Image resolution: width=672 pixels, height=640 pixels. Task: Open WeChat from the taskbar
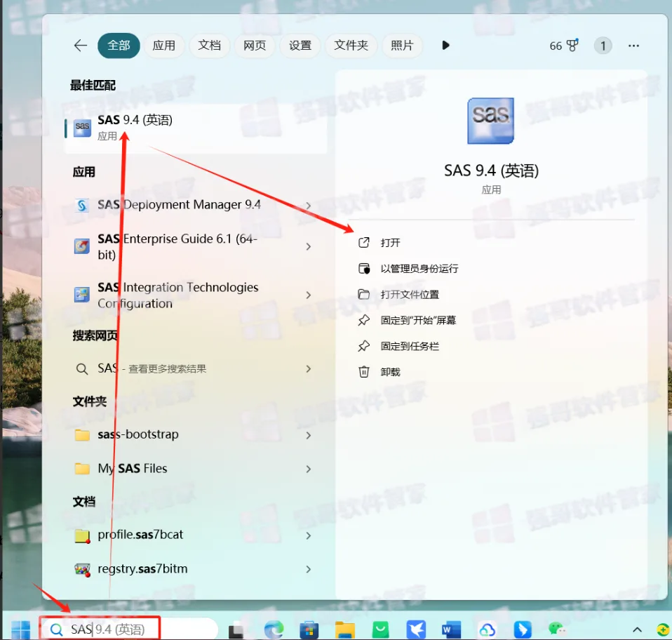pos(557,629)
